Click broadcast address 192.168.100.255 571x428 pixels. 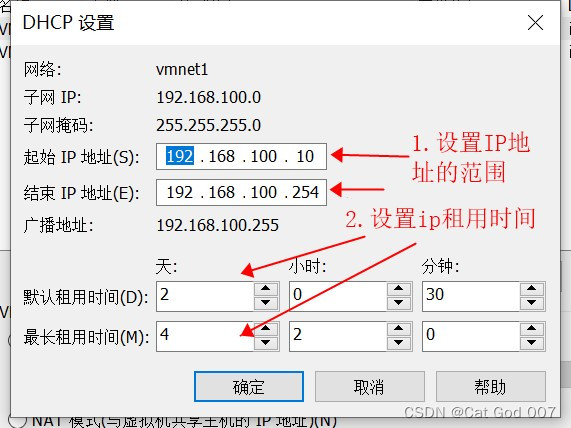click(217, 225)
